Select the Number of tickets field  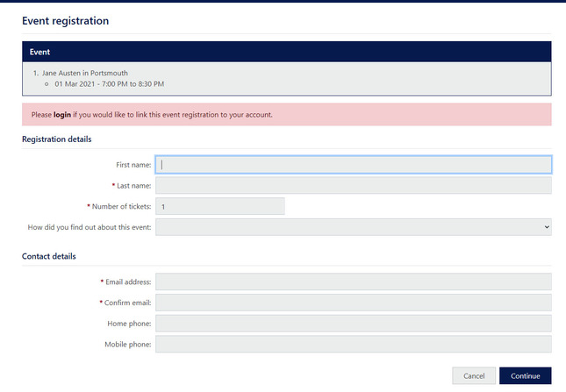219,206
